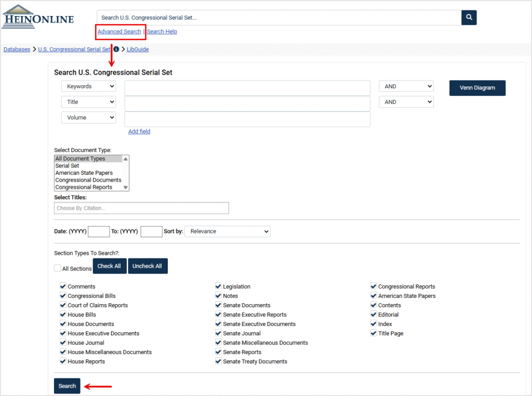Click the Uncheck All button

[147, 266]
